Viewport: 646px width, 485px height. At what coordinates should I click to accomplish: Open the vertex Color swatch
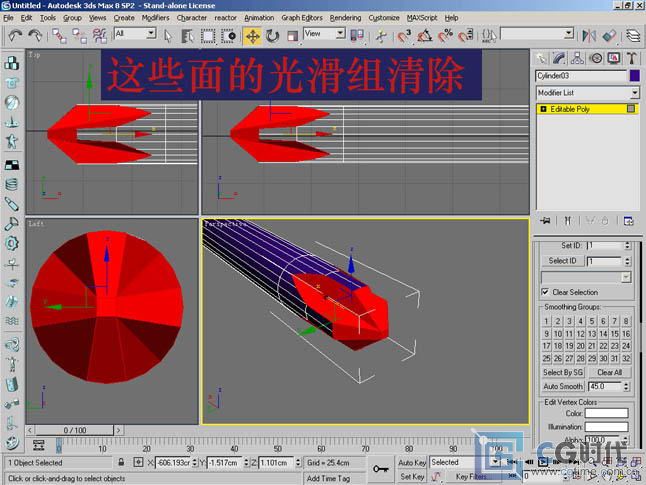pos(606,413)
